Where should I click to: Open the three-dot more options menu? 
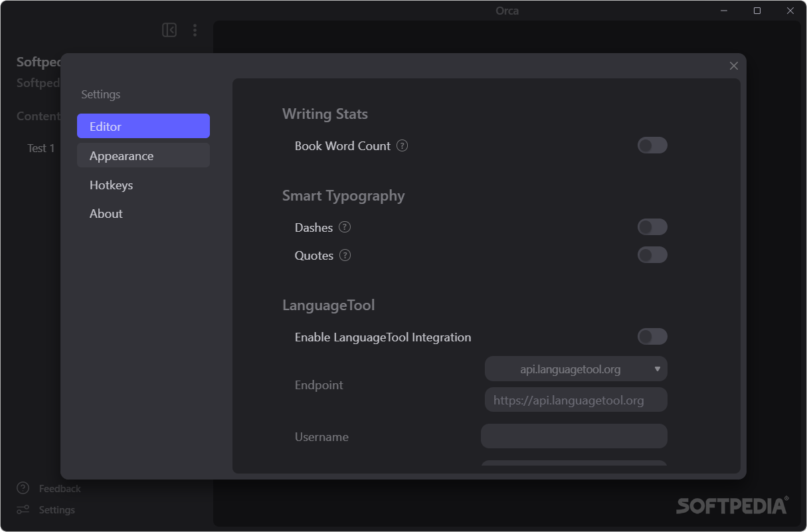coord(195,30)
